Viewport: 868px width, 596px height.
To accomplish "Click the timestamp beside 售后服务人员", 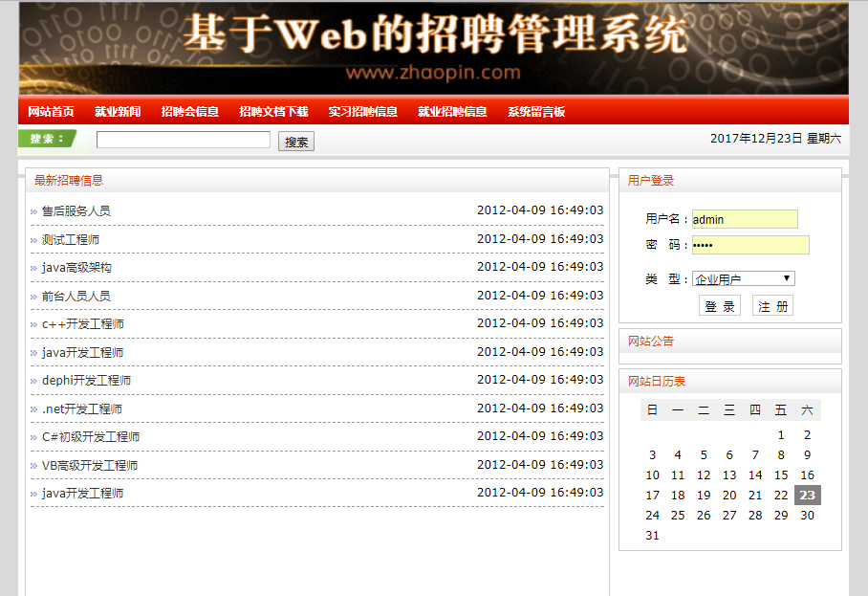I will (540, 210).
